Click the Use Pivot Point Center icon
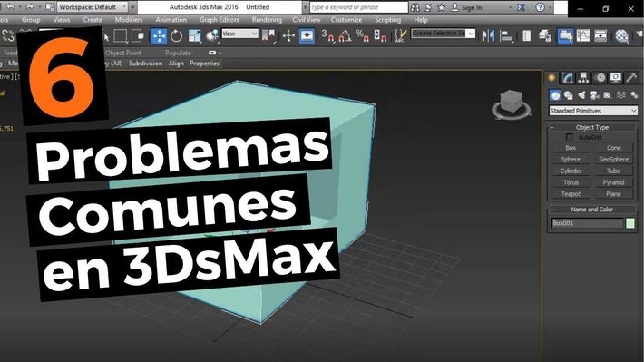The image size is (644, 362). pyautogui.click(x=268, y=36)
